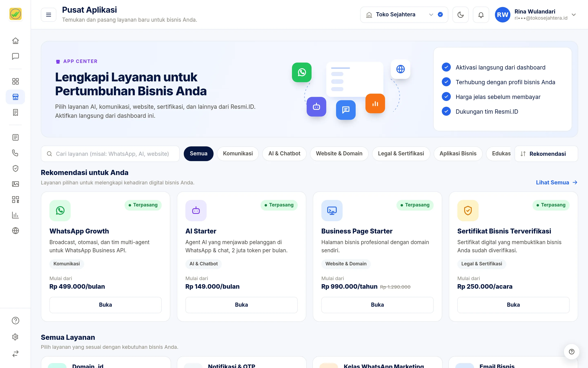Open the Rekomendasi sort dropdown
The width and height of the screenshot is (588, 368).
546,154
